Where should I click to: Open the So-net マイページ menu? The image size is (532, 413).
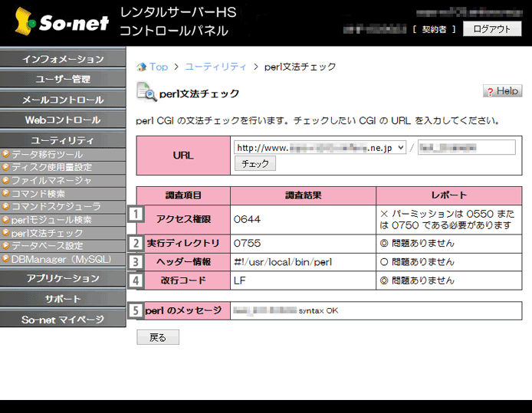click(63, 319)
